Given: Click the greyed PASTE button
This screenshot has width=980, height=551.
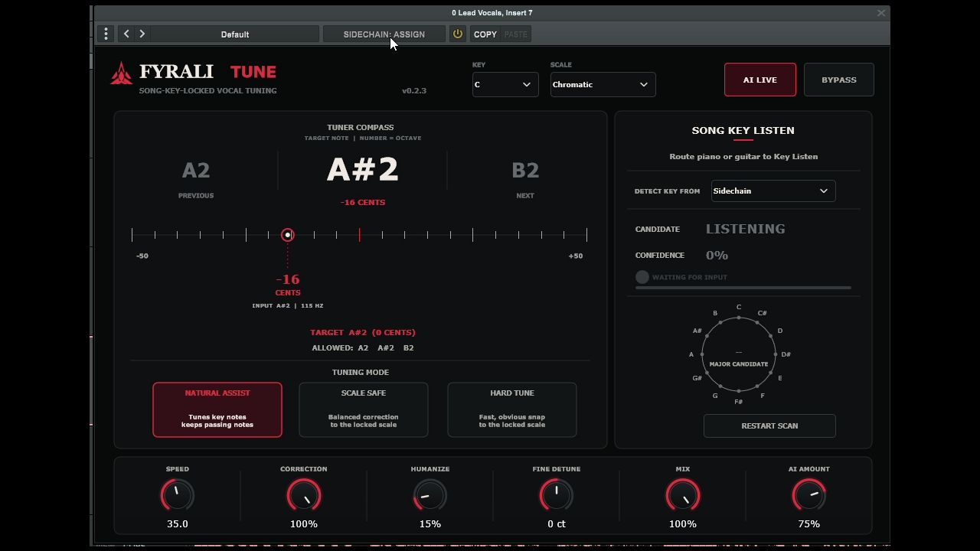Looking at the screenshot, I should [516, 34].
